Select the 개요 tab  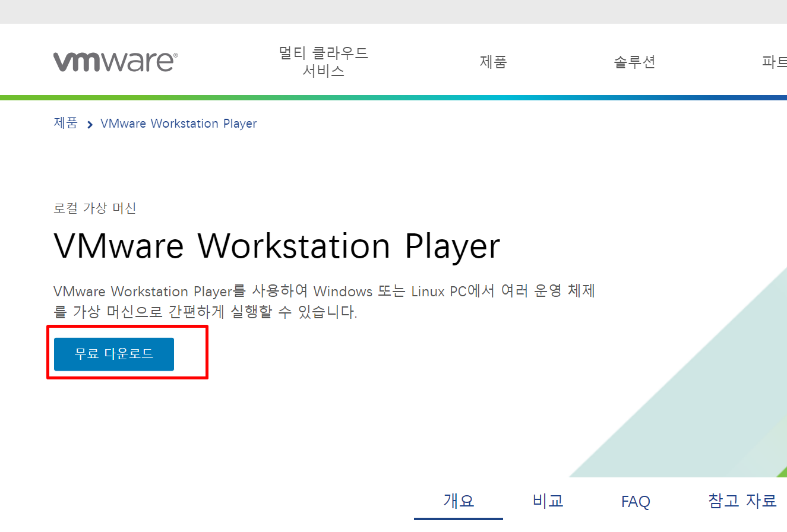(459, 501)
